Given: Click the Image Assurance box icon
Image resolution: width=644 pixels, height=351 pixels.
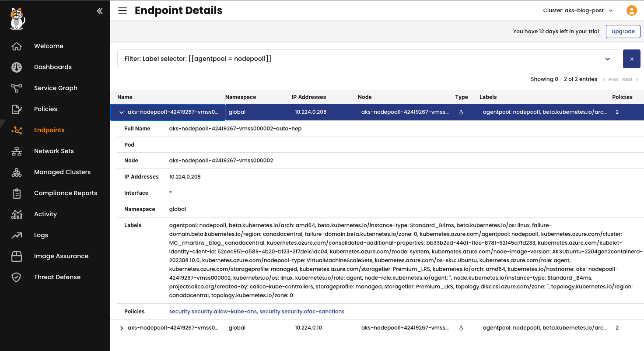Looking at the screenshot, I should [17, 256].
